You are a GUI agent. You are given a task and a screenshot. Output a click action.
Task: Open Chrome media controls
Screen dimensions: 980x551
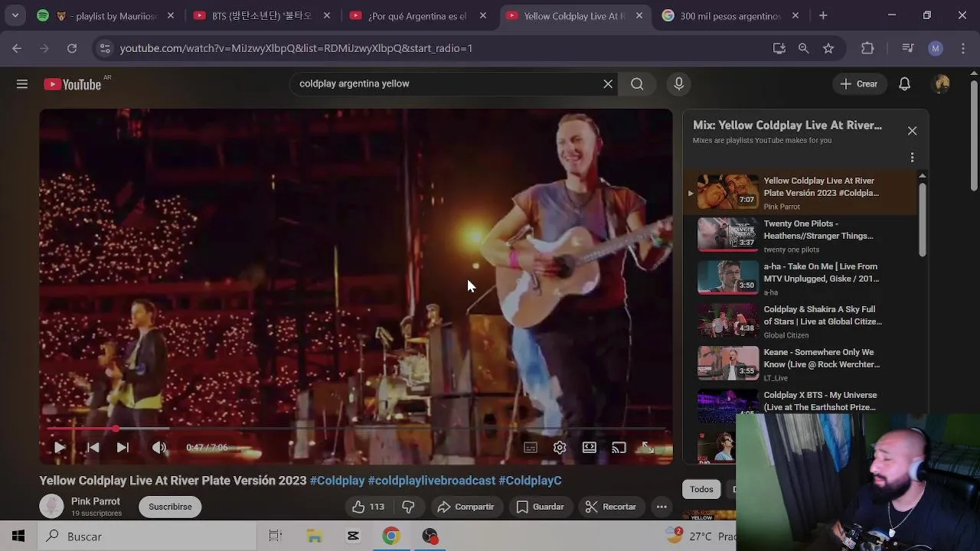click(908, 48)
